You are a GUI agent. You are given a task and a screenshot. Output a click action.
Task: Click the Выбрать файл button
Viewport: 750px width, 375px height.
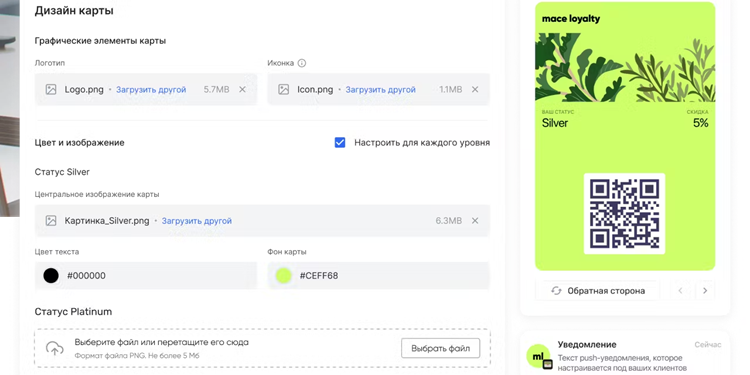point(441,348)
